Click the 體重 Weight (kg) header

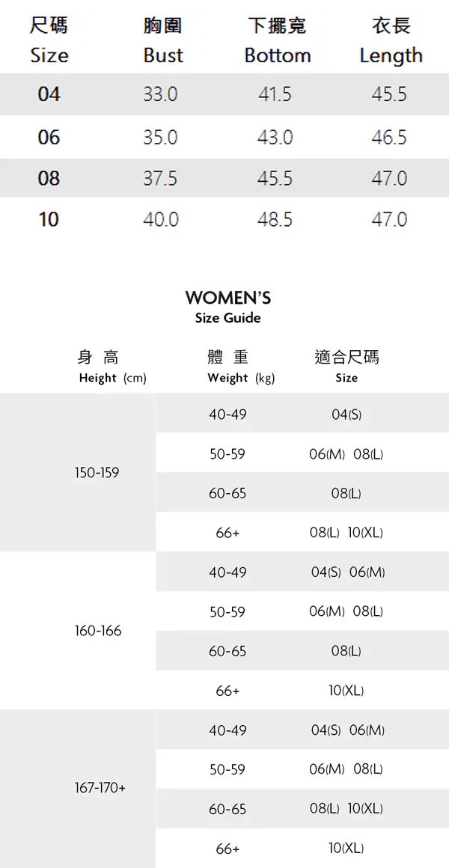point(240,366)
